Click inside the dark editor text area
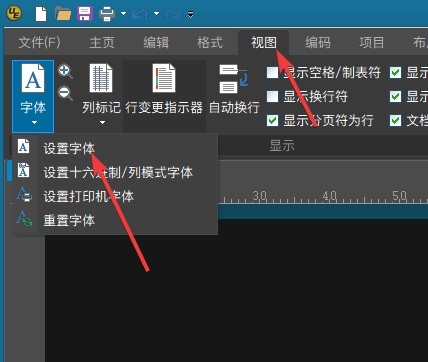The width and height of the screenshot is (428, 362). (236, 290)
